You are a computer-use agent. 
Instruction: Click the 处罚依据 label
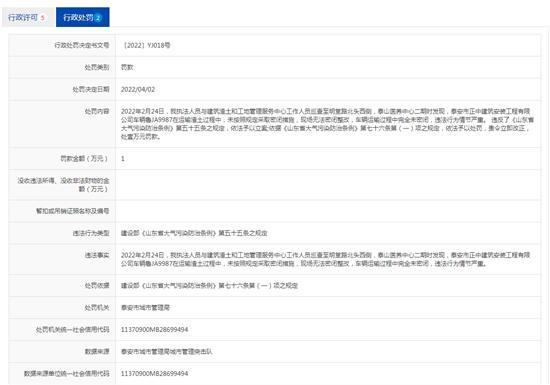tap(97, 286)
